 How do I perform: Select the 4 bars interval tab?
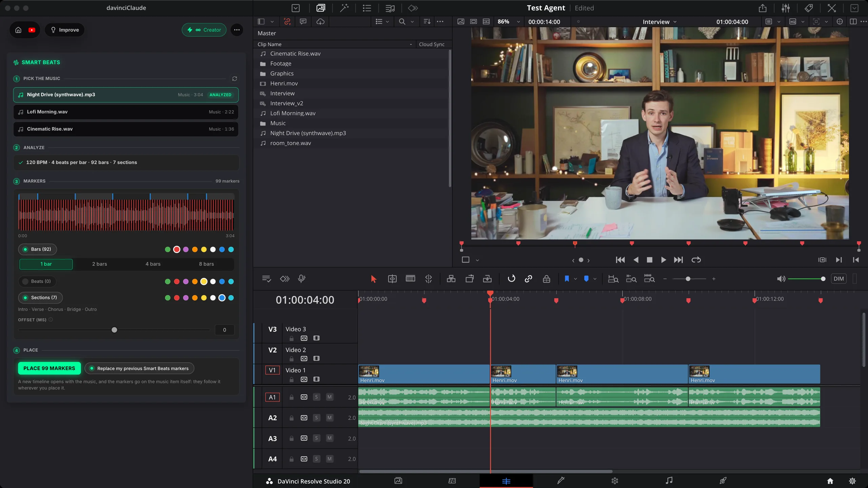153,264
